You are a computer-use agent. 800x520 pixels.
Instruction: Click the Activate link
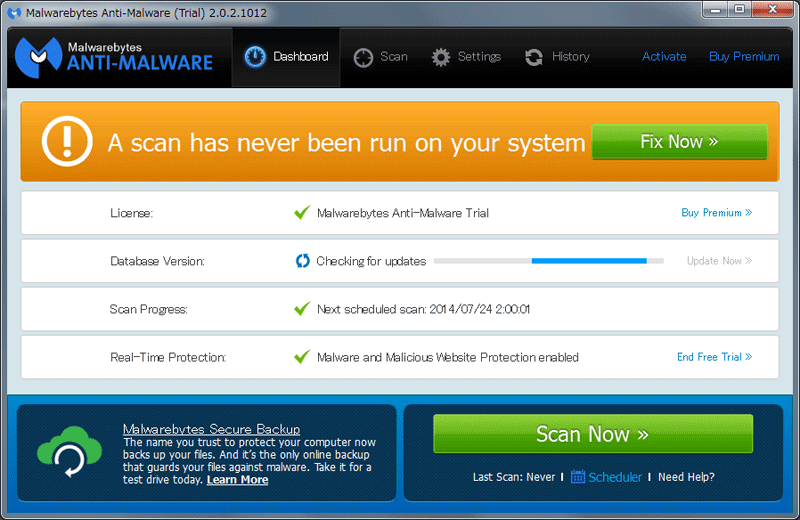click(664, 56)
